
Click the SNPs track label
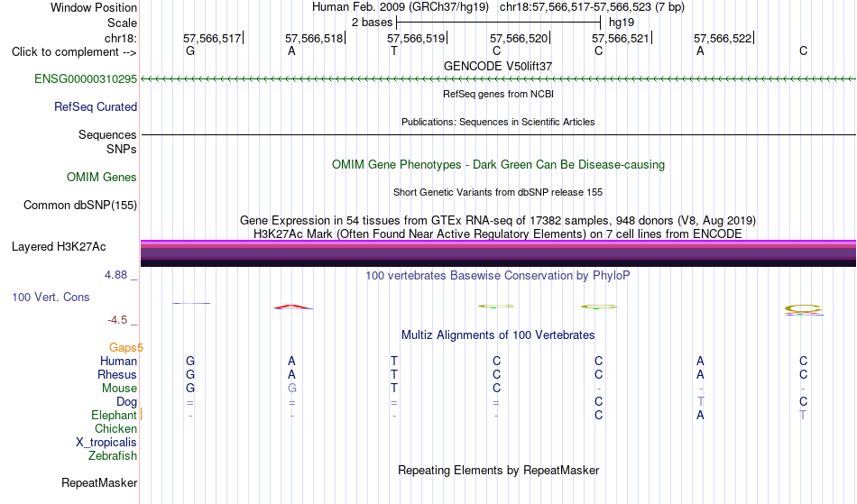[x=122, y=149]
